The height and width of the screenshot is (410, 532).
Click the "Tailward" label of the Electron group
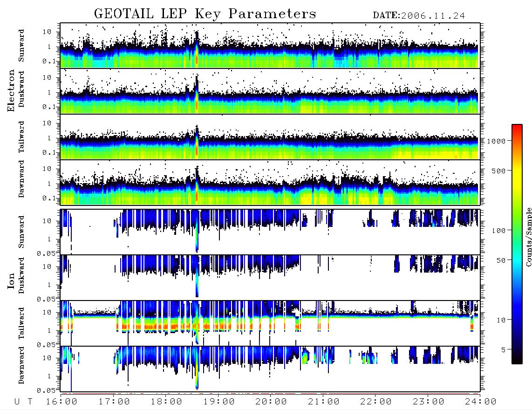pyautogui.click(x=21, y=137)
